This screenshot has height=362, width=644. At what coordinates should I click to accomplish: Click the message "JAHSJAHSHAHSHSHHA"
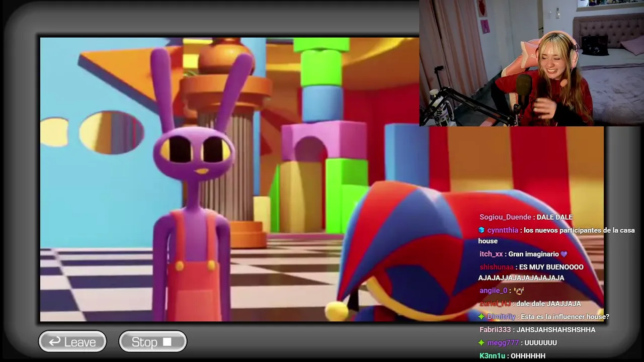coord(556,330)
